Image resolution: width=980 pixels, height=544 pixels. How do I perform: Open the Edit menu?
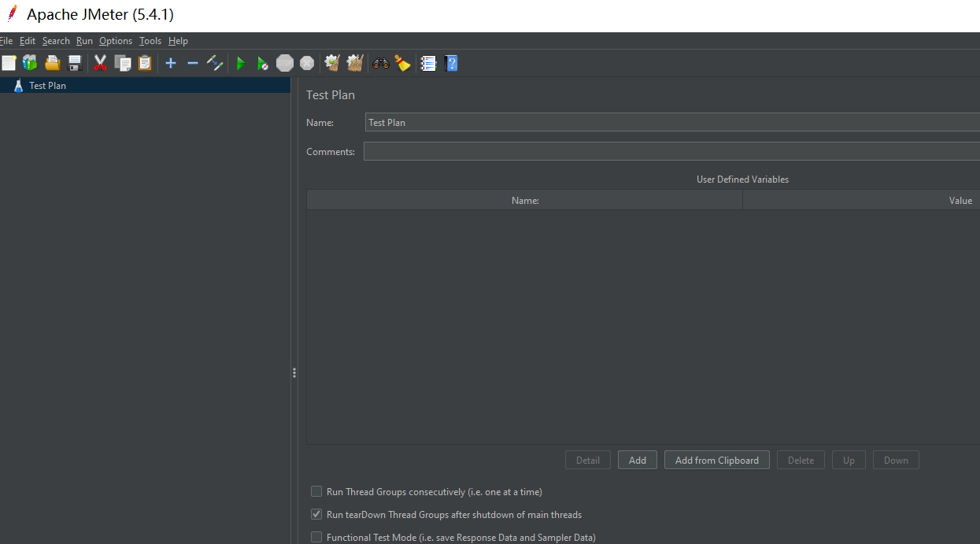[28, 41]
